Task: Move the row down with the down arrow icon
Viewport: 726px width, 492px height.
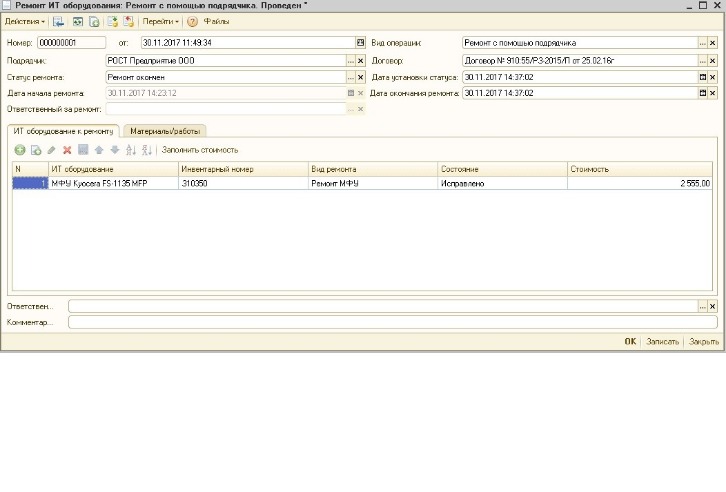Action: coord(115,150)
